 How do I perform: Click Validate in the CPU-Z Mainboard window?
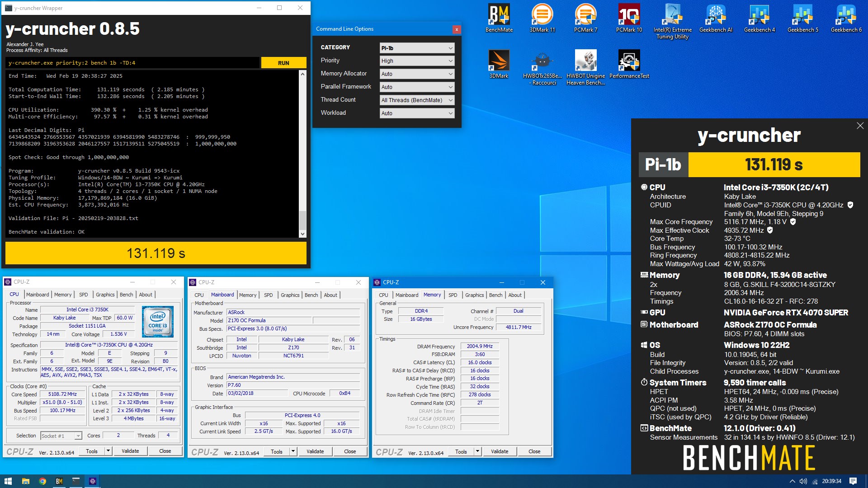point(315,451)
